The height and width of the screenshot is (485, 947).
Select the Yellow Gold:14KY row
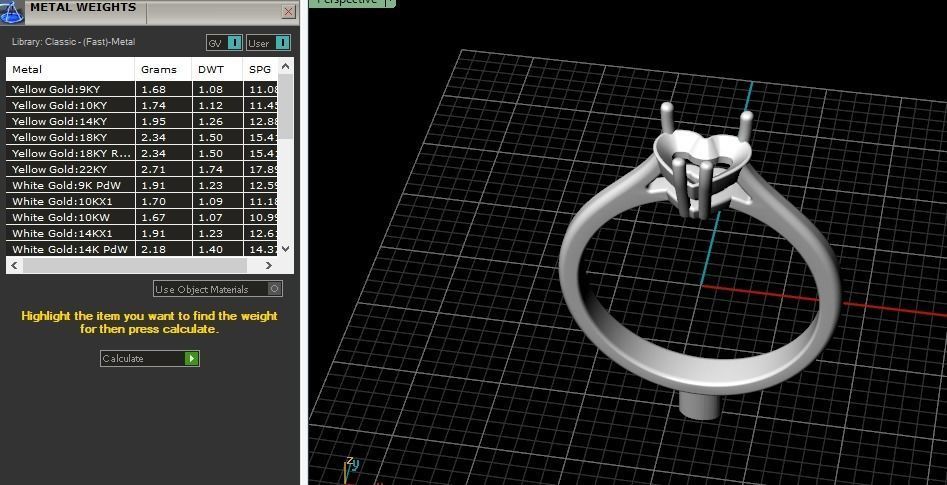click(x=142, y=121)
